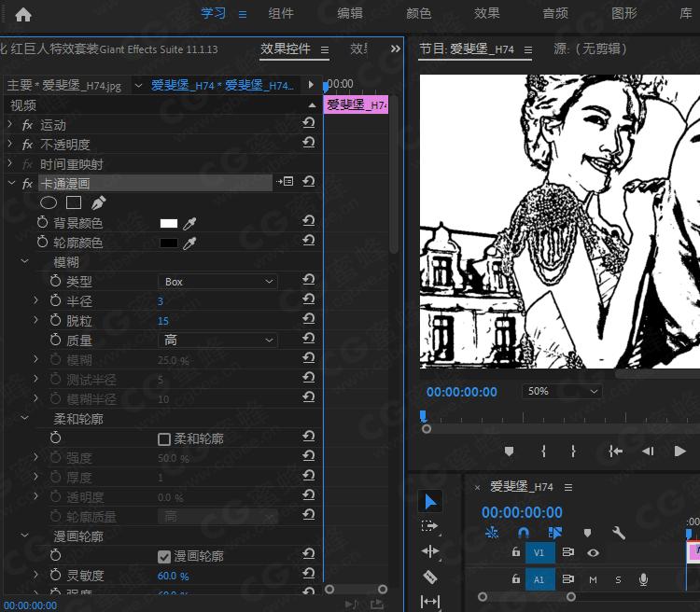The image size is (700, 612).
Task: Create an ellipse mask
Action: pos(49,203)
